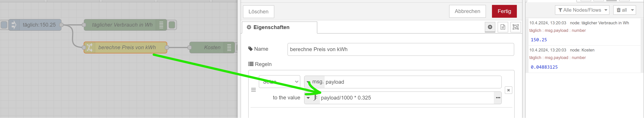Click the inject node arrow icon
The width and height of the screenshot is (644, 118).
click(x=14, y=25)
